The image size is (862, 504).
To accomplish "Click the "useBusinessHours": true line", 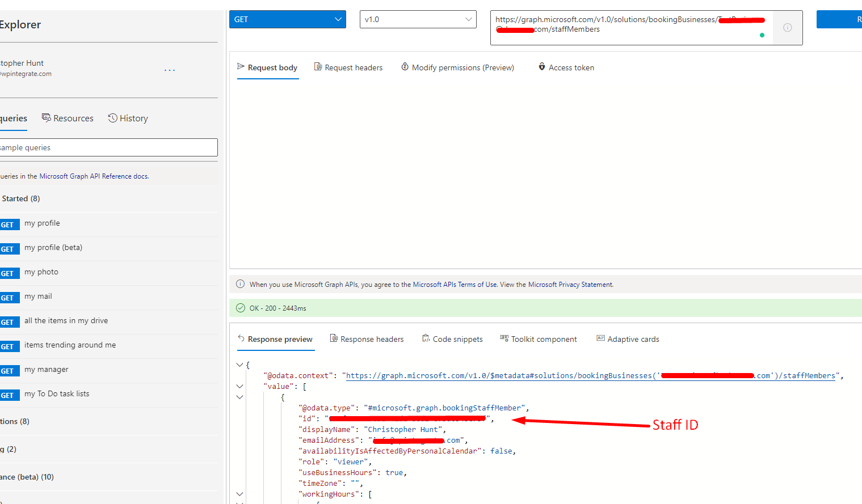I will coord(352,472).
